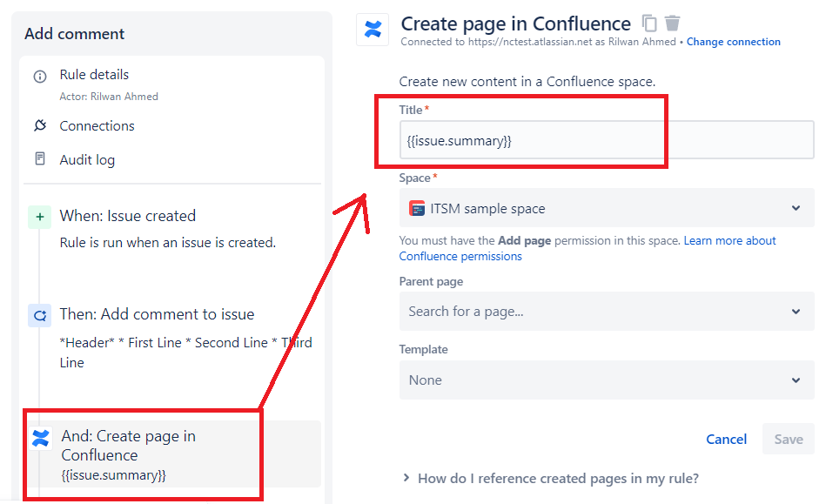Click the Actor: Rilwan Ahmed text
This screenshot has width=826, height=504.
coord(109,97)
